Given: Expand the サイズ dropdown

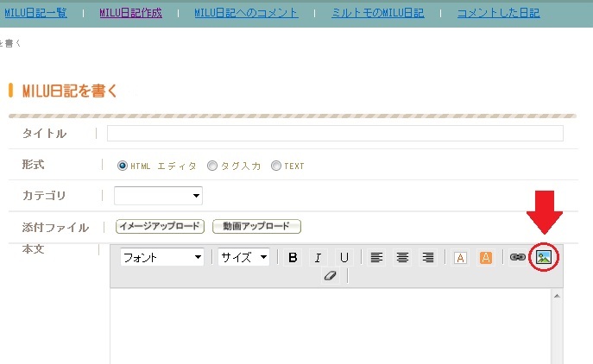Looking at the screenshot, I should [243, 257].
